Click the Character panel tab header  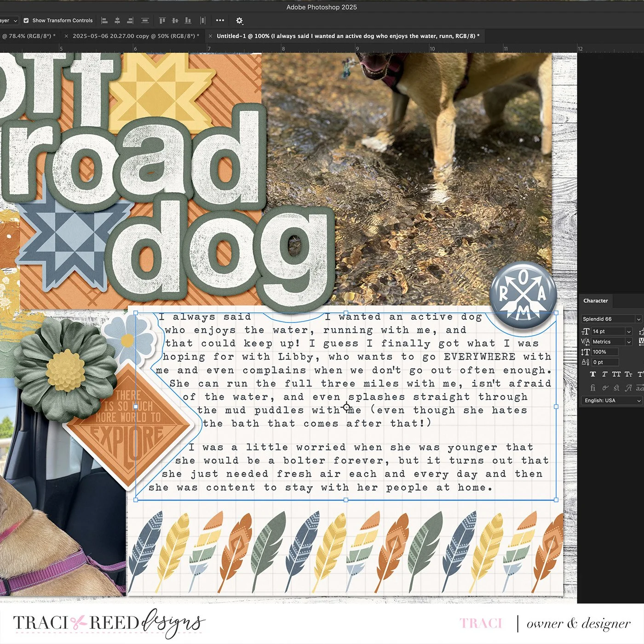click(x=596, y=301)
